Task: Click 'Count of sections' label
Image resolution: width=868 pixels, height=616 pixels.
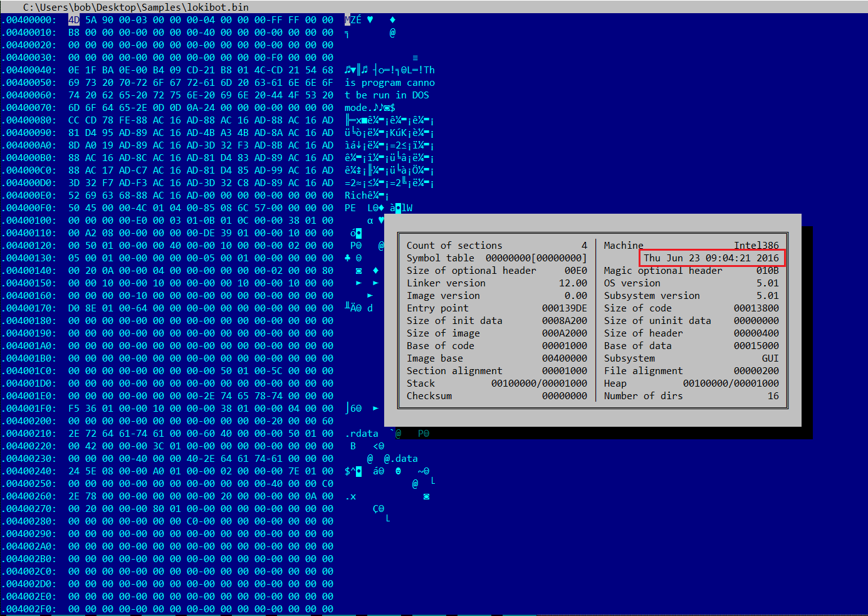Action: 454,246
